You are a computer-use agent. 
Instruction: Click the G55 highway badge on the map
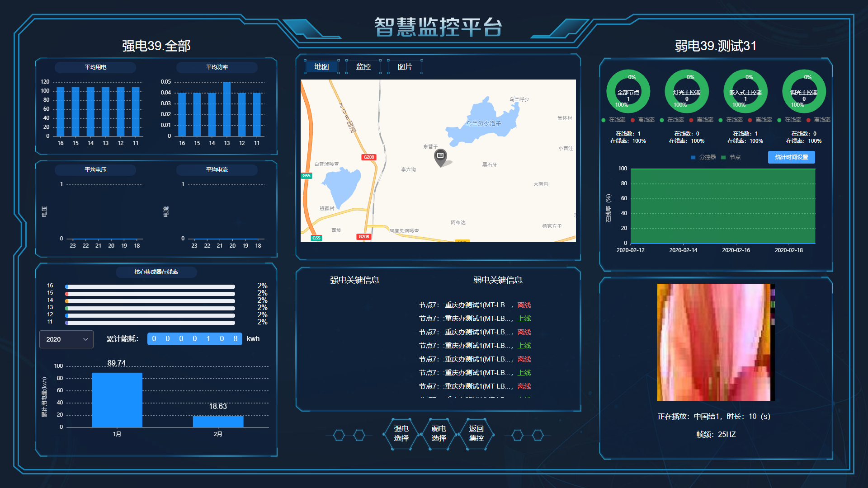click(x=307, y=176)
